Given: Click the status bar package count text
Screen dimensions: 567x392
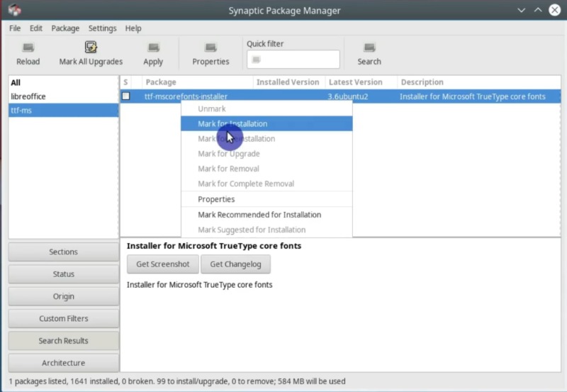Looking at the screenshot, I should pos(177,381).
